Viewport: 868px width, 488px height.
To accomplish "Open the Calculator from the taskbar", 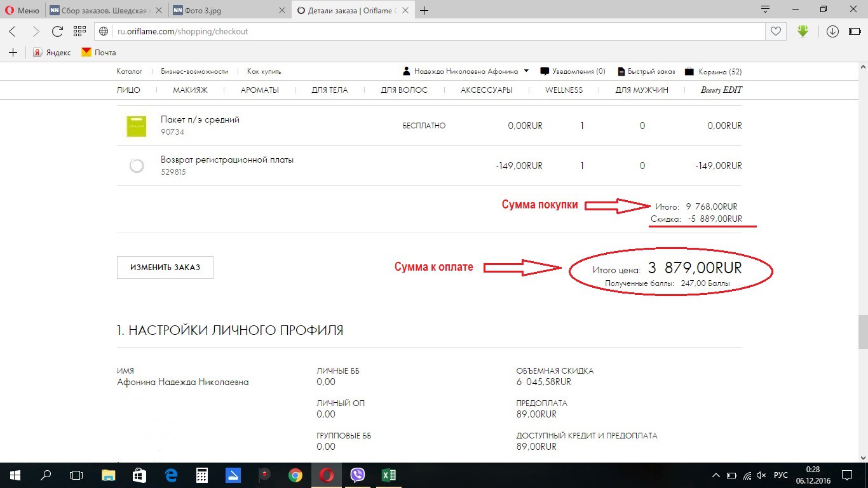I will click(x=201, y=475).
